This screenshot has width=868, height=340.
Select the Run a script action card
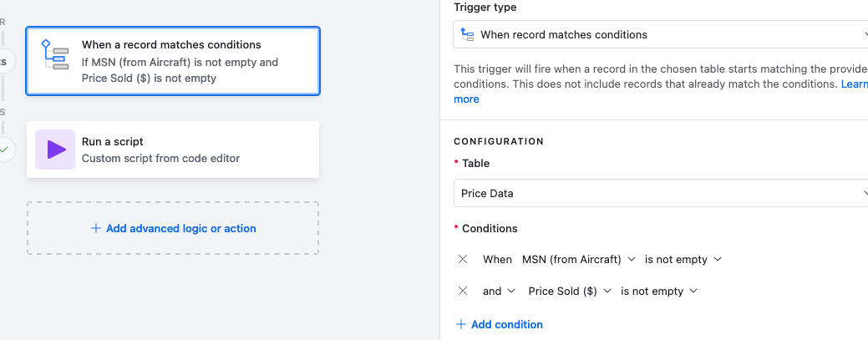[173, 150]
